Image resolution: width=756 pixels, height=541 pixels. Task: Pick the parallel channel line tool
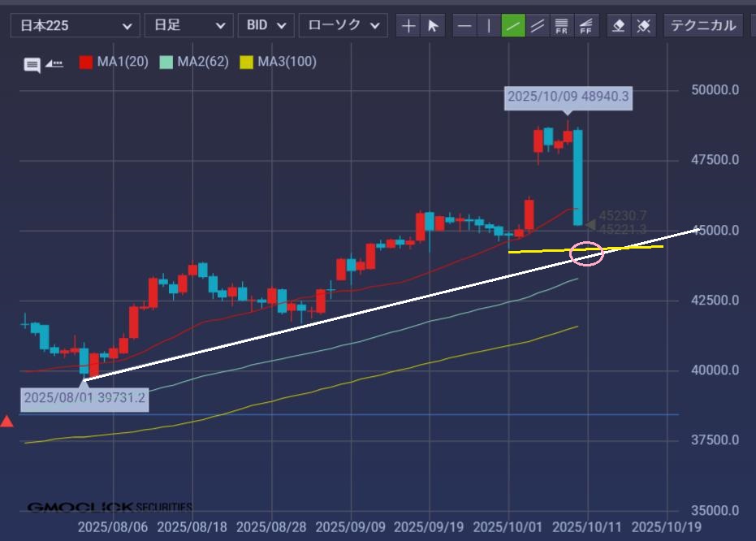(538, 26)
